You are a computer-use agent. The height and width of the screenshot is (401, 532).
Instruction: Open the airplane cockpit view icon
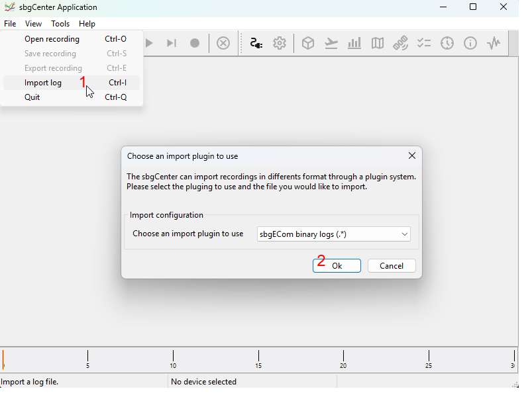pyautogui.click(x=331, y=43)
